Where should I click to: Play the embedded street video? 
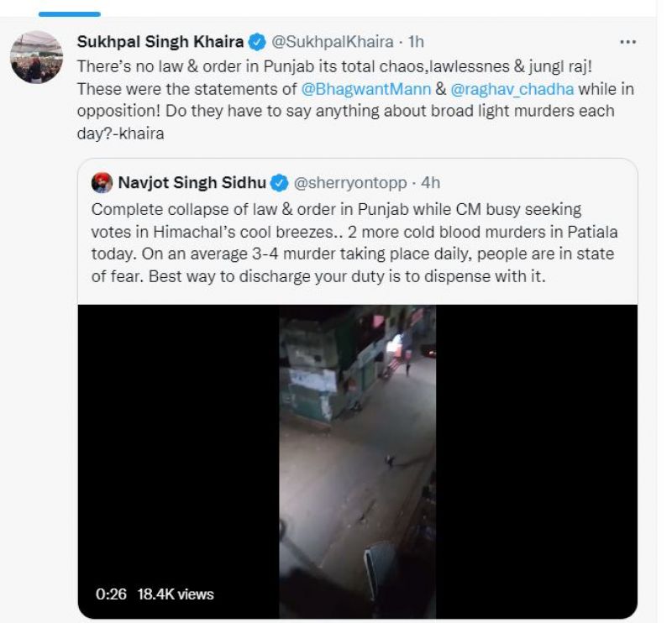(x=357, y=462)
